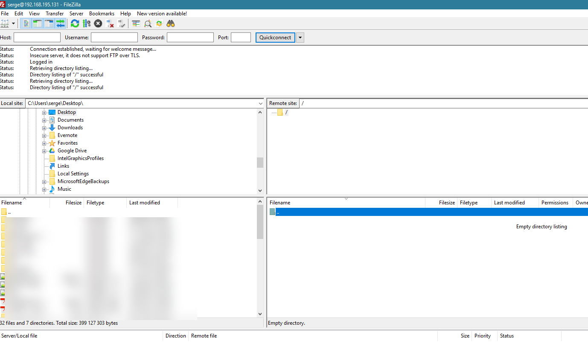This screenshot has height=364, width=588.
Task: Click the Username input field
Action: (x=114, y=38)
